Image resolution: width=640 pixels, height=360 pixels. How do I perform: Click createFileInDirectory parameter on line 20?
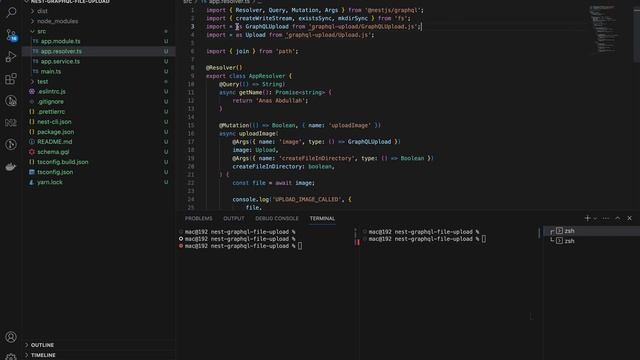point(267,167)
